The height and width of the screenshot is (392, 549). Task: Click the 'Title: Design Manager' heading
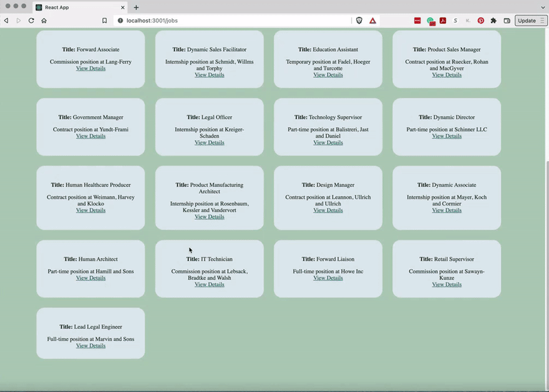coord(328,185)
